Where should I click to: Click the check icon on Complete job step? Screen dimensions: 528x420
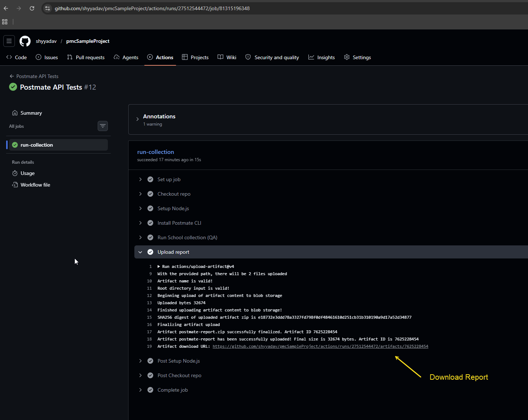point(150,390)
